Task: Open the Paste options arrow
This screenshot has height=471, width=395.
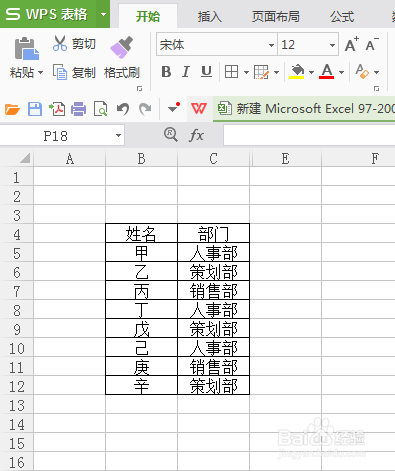Action: click(x=41, y=72)
